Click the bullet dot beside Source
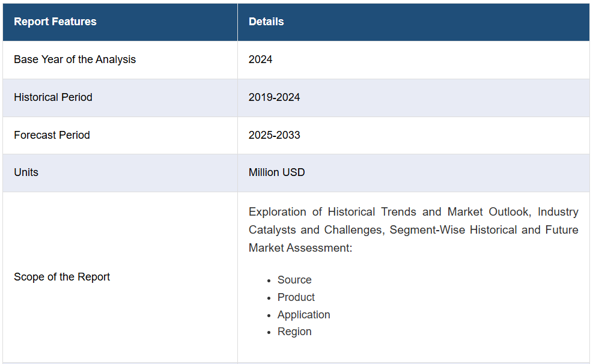This screenshot has width=593, height=364. coord(269,281)
